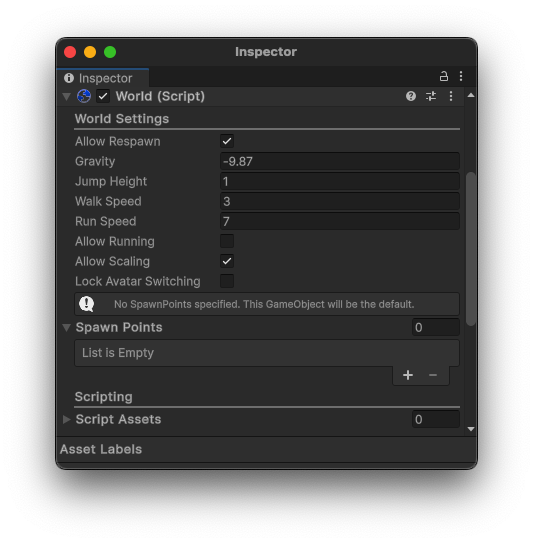Remove spawn point with minus button
The height and width of the screenshot is (543, 533).
[433, 375]
